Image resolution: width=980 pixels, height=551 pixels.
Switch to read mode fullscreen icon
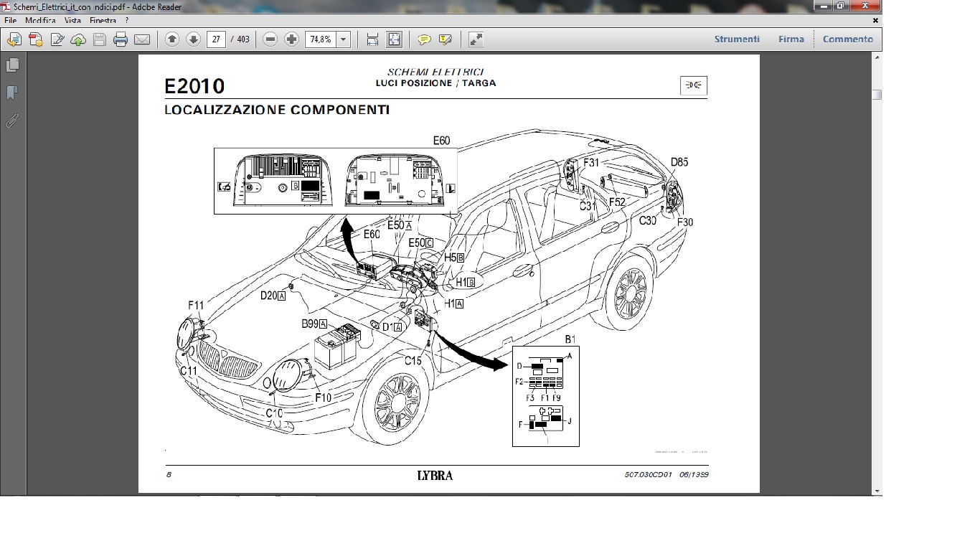point(476,39)
